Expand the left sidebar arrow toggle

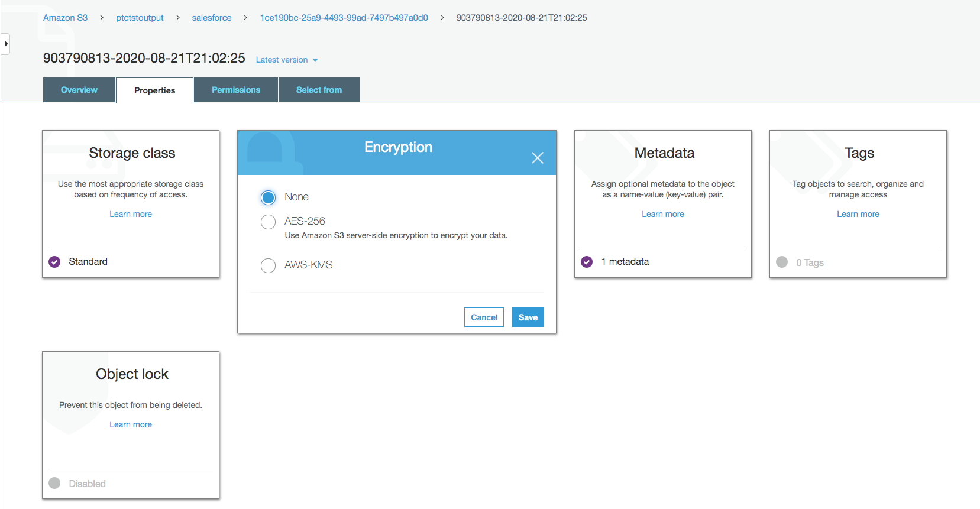5,44
